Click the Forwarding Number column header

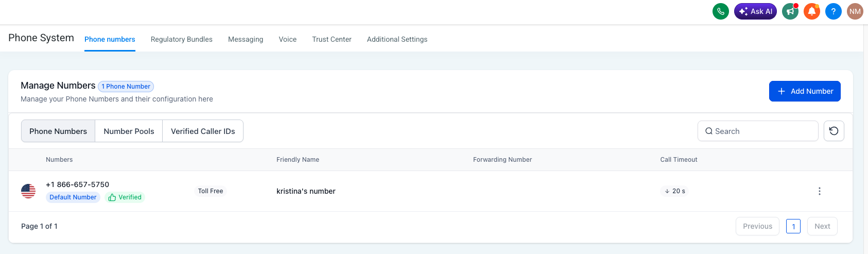502,160
